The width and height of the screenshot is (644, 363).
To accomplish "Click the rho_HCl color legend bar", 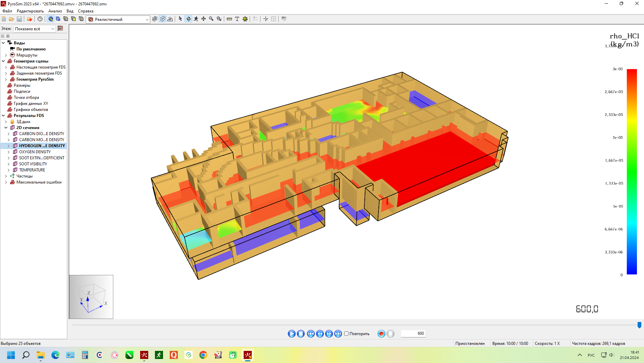I will point(632,172).
